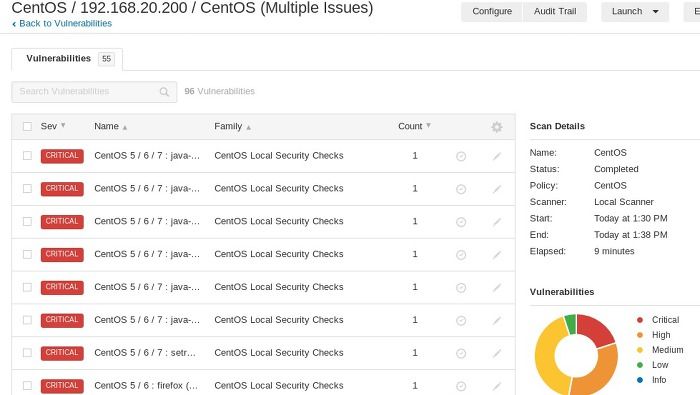Open the Launch dropdown menu

(x=635, y=12)
